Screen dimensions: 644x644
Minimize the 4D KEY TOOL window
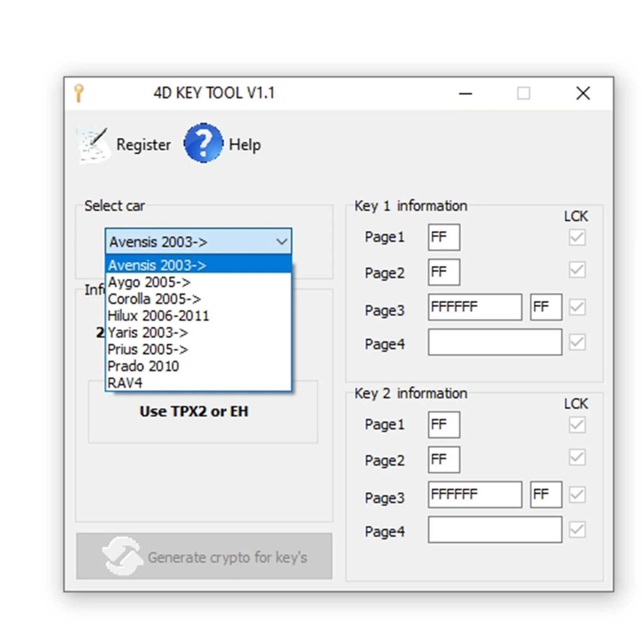pos(465,93)
